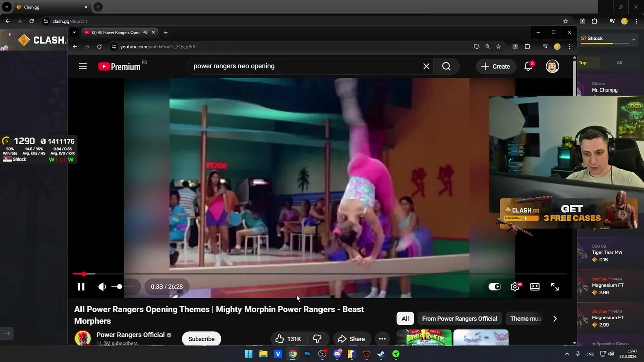
Task: Mute the video with speaker icon
Action: [x=102, y=287]
